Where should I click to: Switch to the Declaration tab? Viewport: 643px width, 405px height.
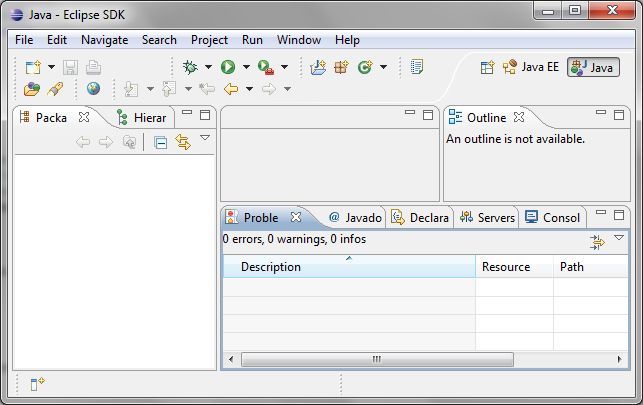pyautogui.click(x=420, y=218)
